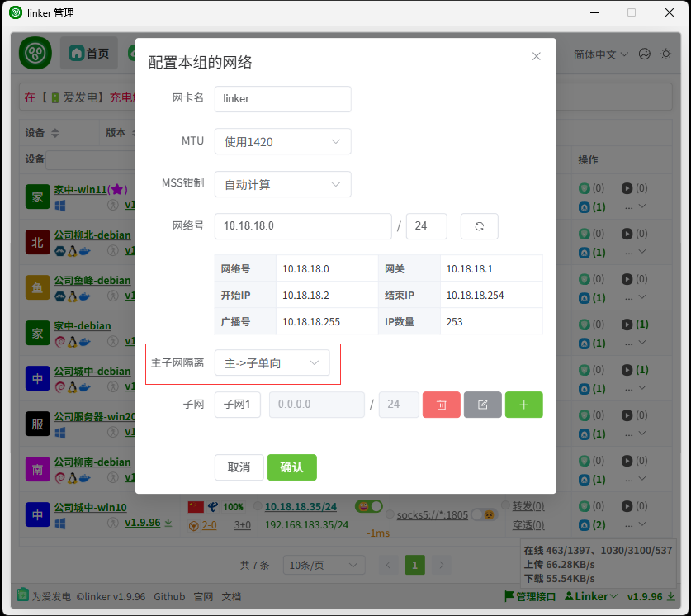This screenshot has width=691, height=616.
Task: Toggle the socks5 switch for 公司城中-win10
Action: coord(483,514)
